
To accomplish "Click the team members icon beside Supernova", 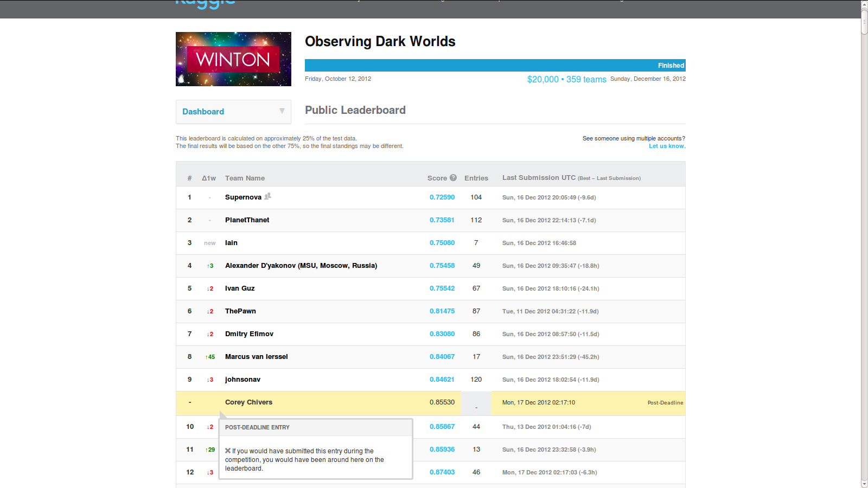I will click(x=267, y=196).
